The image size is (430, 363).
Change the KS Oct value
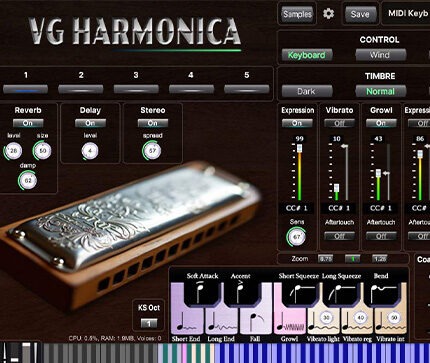click(149, 323)
